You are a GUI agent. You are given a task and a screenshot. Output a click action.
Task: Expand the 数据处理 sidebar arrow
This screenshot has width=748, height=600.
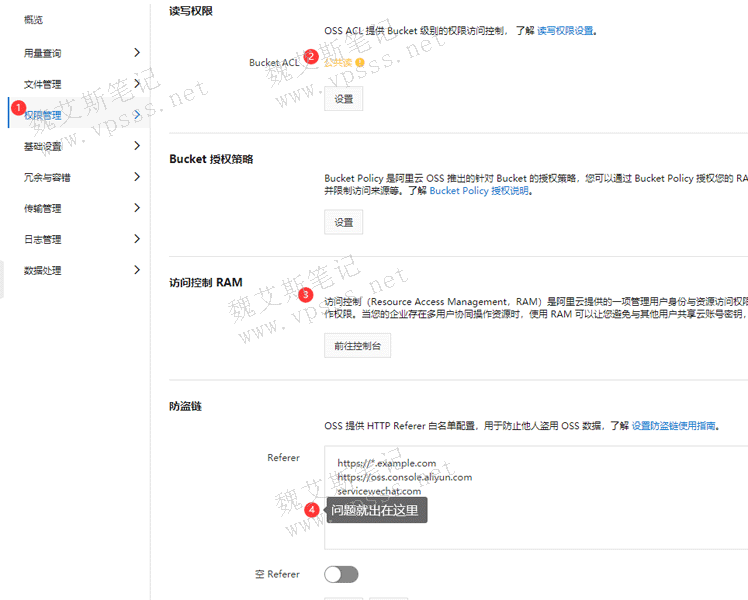(137, 270)
